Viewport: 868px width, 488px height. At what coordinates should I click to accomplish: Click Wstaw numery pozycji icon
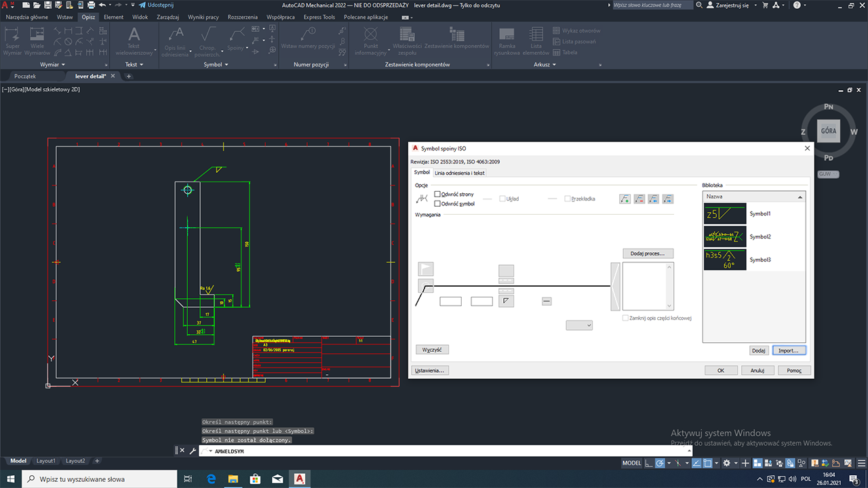click(x=308, y=37)
